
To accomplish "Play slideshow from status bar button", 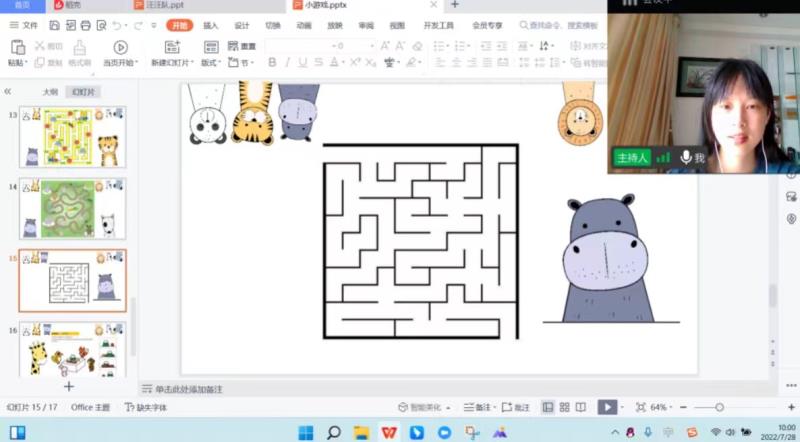I will (x=607, y=407).
